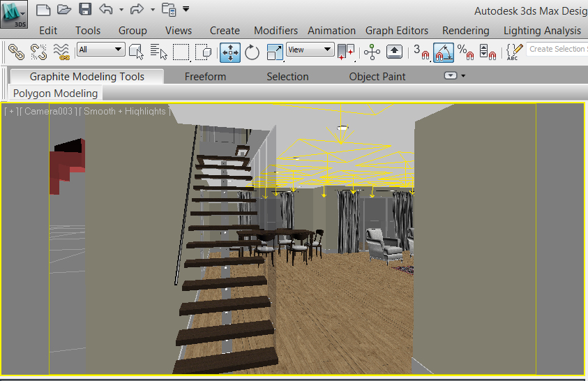The width and height of the screenshot is (588, 381).
Task: Open a file with folder icon
Action: [64, 9]
